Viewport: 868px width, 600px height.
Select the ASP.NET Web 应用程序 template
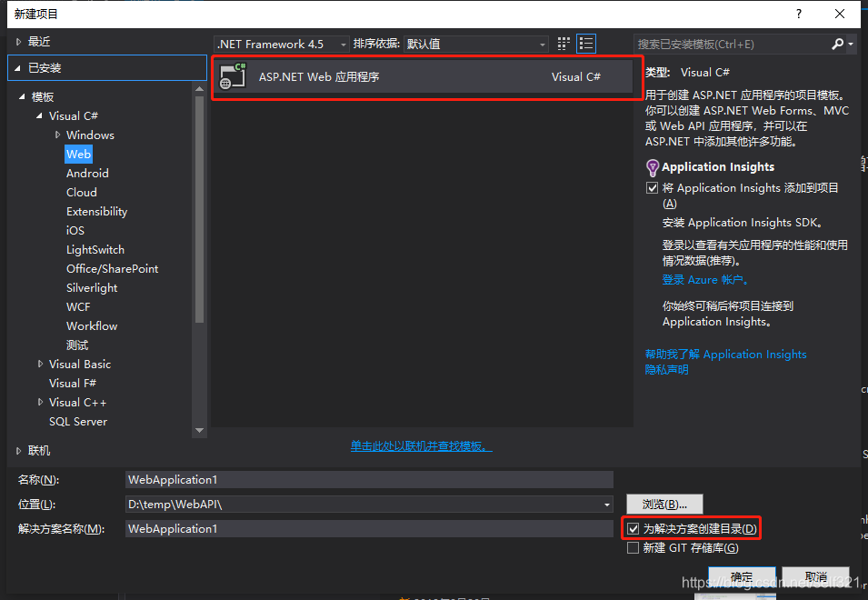[x=423, y=76]
